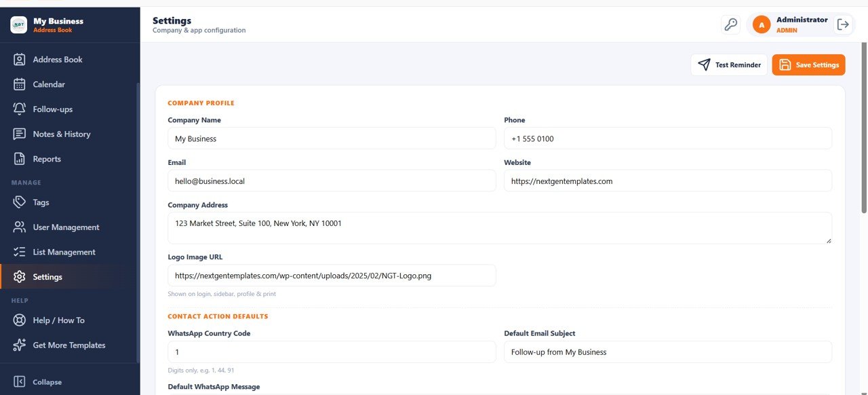Viewport: 868px width, 395px height.
Task: Open User Management menu item
Action: point(68,227)
